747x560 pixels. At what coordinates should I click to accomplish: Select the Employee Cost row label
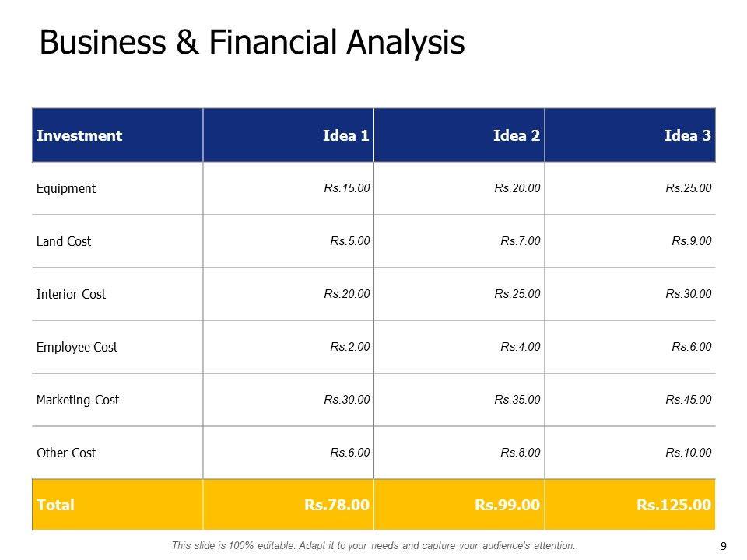[x=77, y=347]
